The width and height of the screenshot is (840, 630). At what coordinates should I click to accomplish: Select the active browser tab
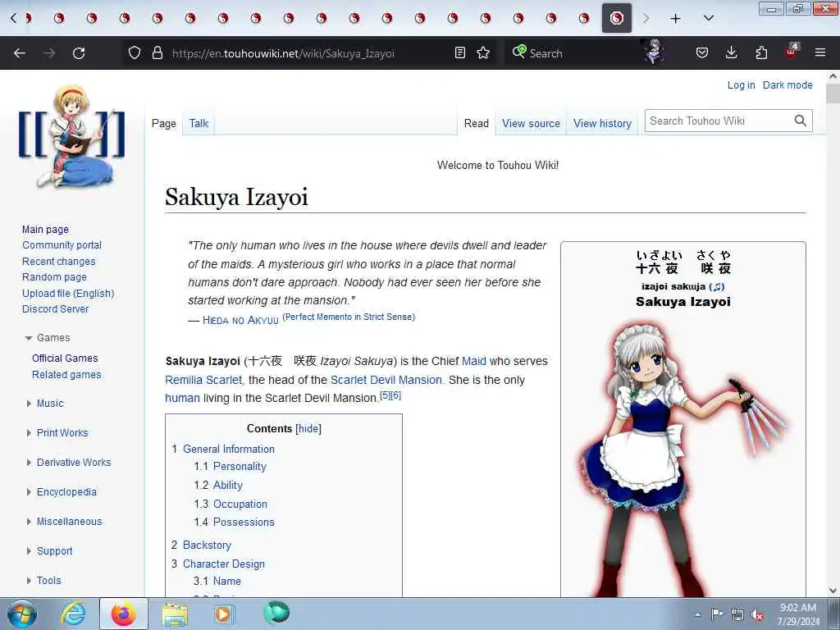pos(617,18)
